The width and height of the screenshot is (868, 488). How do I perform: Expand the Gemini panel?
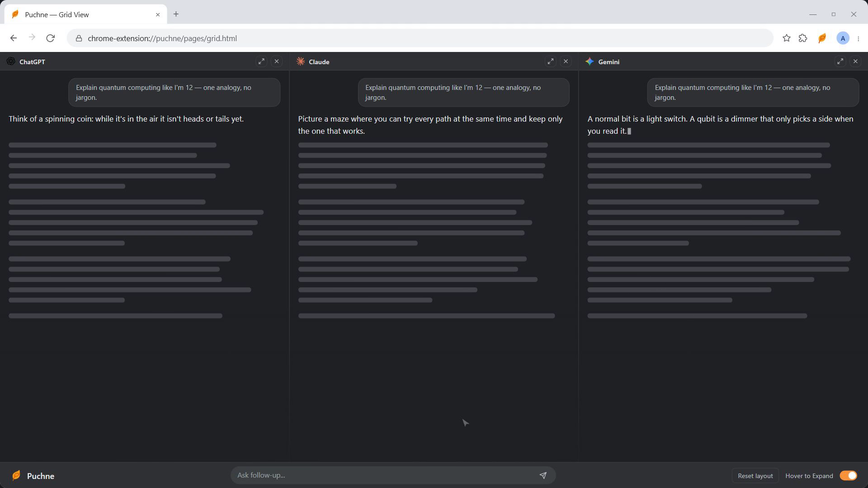click(x=840, y=61)
